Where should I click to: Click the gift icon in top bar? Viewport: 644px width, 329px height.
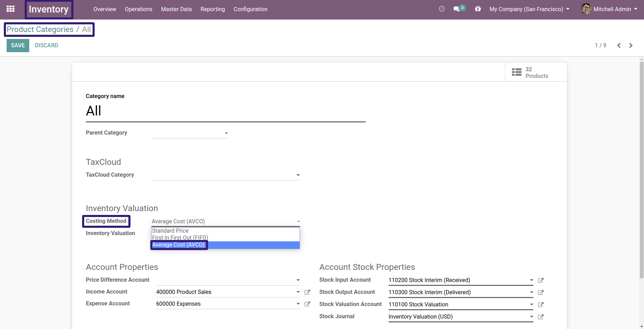pyautogui.click(x=478, y=9)
